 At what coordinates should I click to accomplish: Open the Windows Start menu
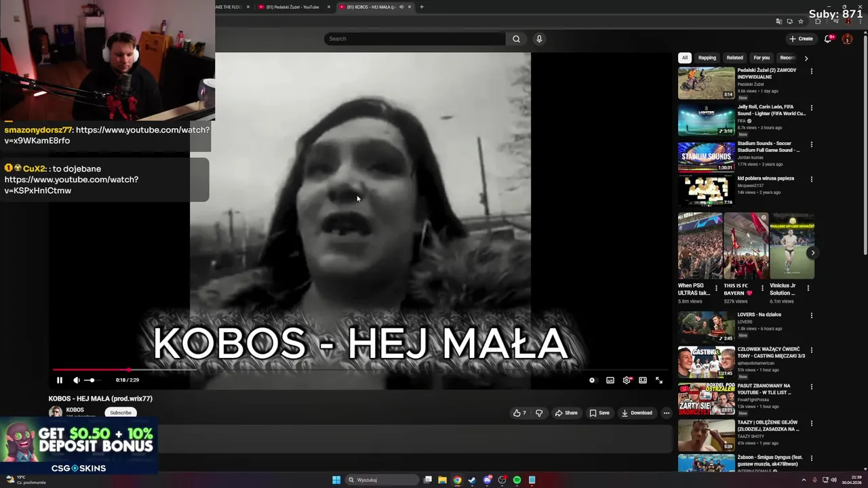pos(336,480)
